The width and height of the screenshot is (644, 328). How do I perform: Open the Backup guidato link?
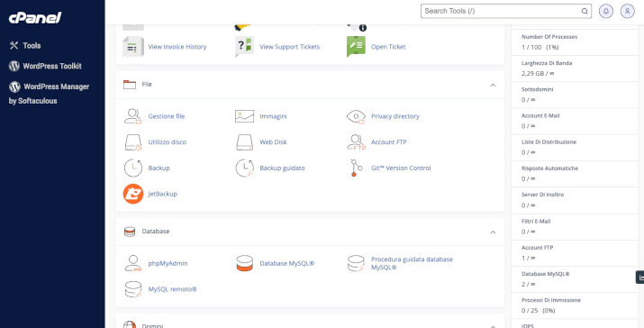coord(282,169)
